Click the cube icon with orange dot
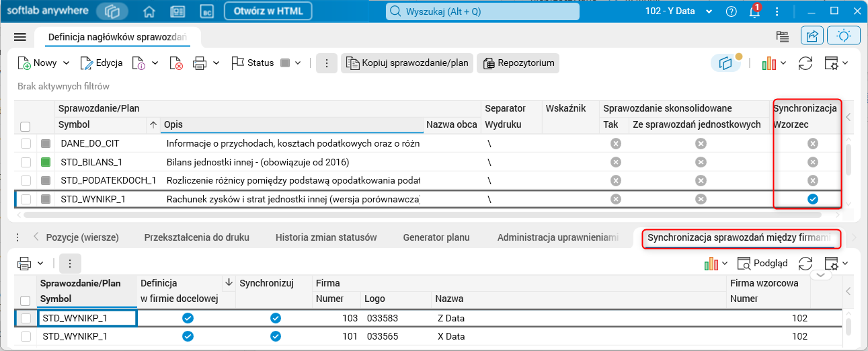The height and width of the screenshot is (351, 868). click(x=726, y=63)
